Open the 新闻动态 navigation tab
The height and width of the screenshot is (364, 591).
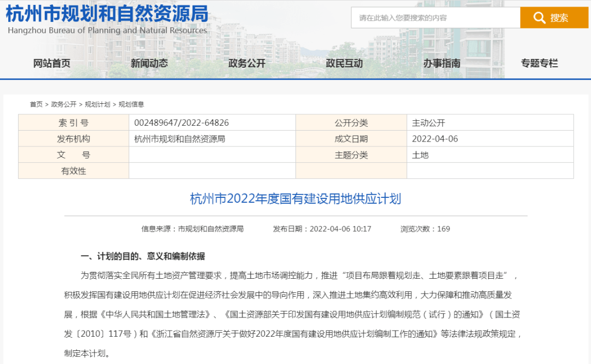(x=149, y=63)
